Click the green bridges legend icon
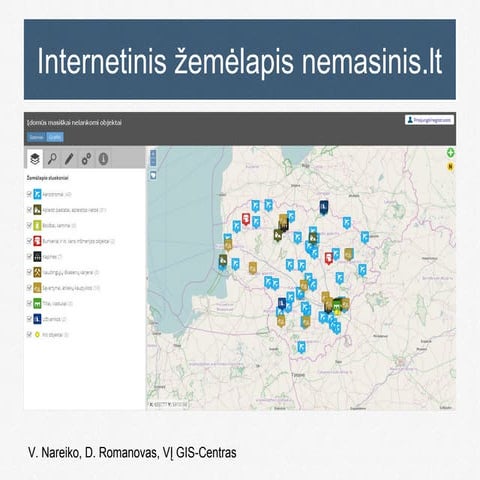The image size is (480, 480). [x=37, y=303]
